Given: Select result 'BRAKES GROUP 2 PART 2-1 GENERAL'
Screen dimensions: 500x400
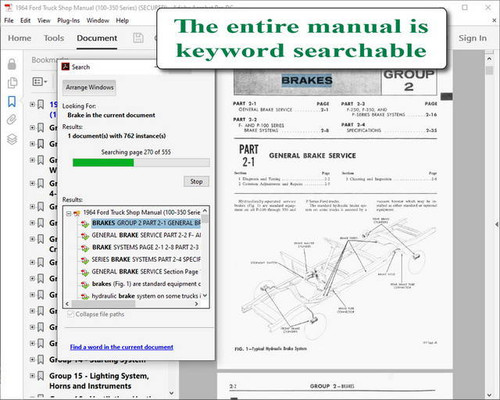Looking at the screenshot, I should [x=146, y=223].
